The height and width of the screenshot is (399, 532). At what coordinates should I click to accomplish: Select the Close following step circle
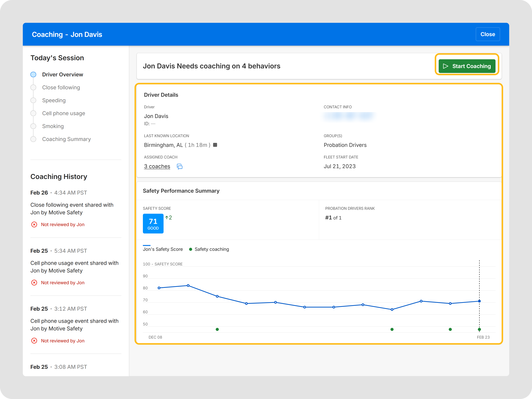pyautogui.click(x=33, y=88)
